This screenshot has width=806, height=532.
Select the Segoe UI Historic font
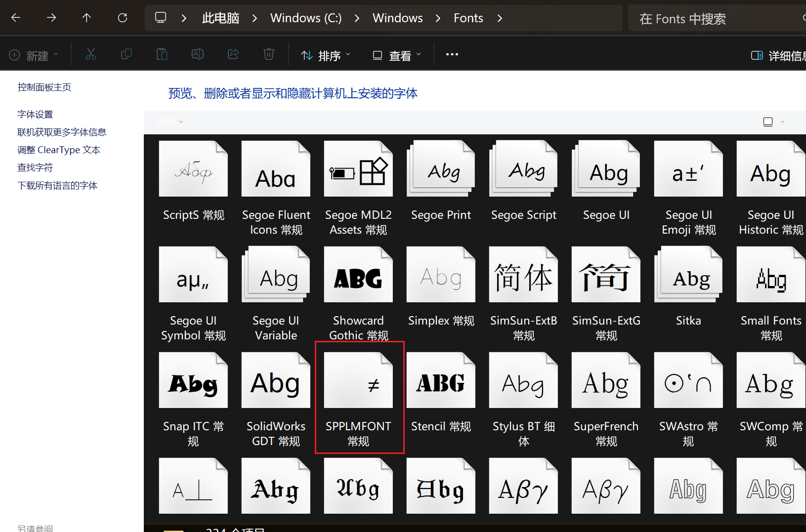click(x=771, y=189)
